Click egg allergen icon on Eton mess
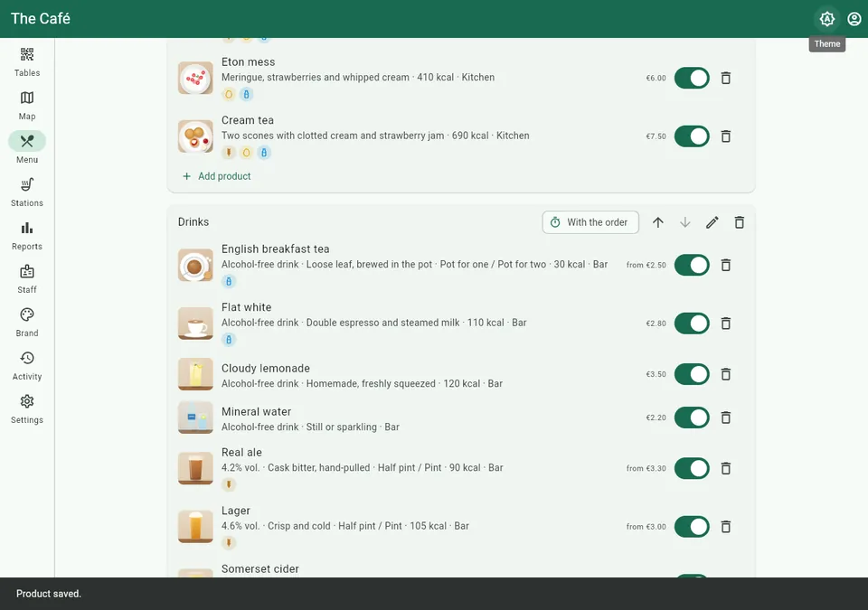Image resolution: width=868 pixels, height=610 pixels. tap(229, 95)
